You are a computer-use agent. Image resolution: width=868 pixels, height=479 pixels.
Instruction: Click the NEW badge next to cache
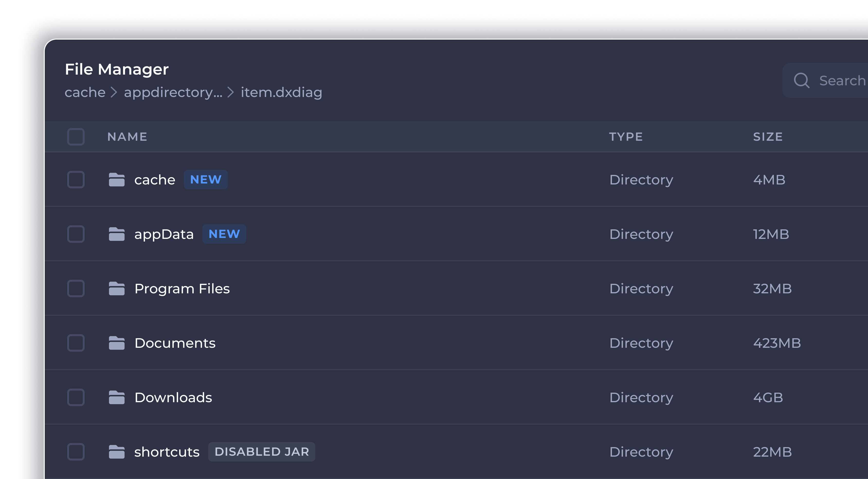(206, 179)
